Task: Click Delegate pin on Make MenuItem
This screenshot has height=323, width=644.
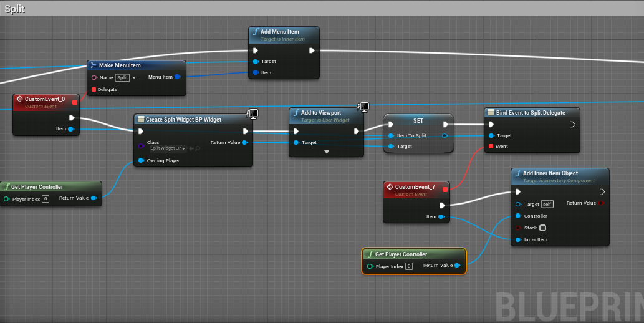Action: coord(94,90)
